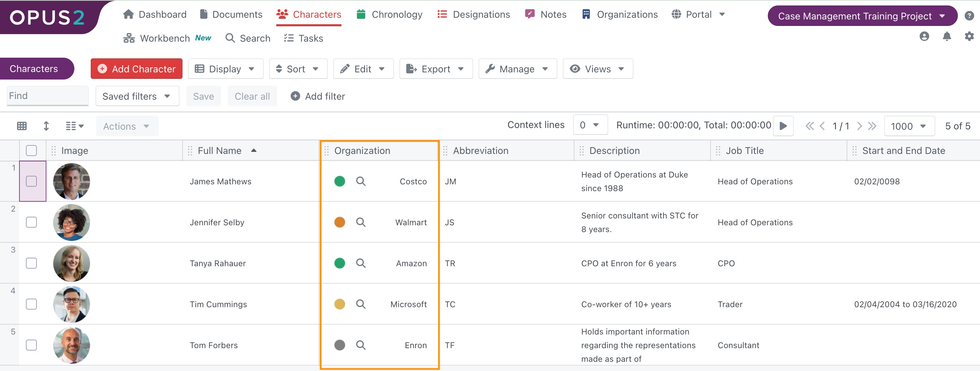Open the Context lines dropdown
This screenshot has height=371, width=980.
point(590,125)
